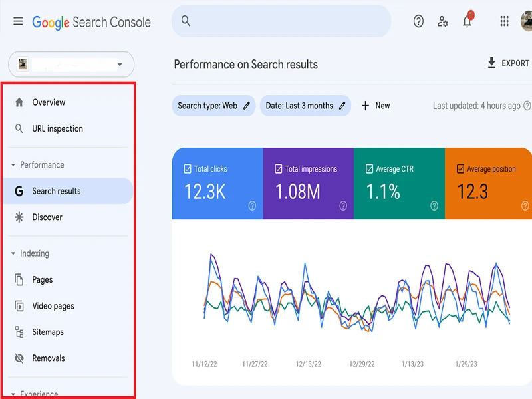Screen dimensions: 532x399
Task: Edit the Search type: Web filter
Action: tap(213, 106)
